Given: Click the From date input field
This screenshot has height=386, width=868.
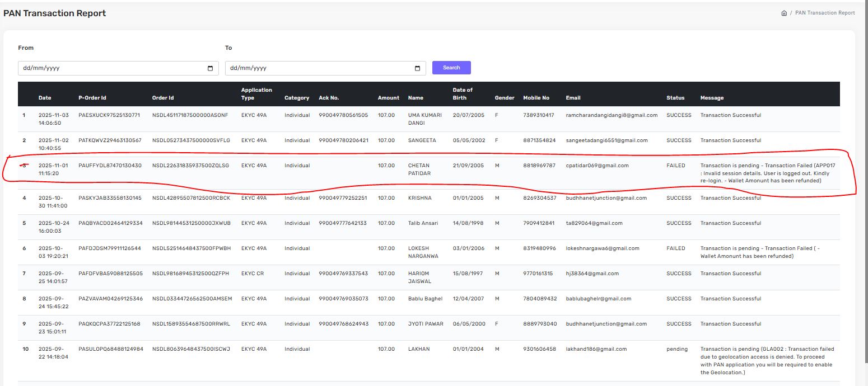Looking at the screenshot, I should [112, 68].
